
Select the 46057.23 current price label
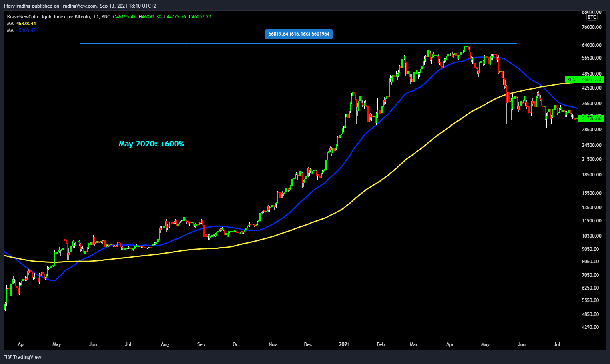point(591,80)
